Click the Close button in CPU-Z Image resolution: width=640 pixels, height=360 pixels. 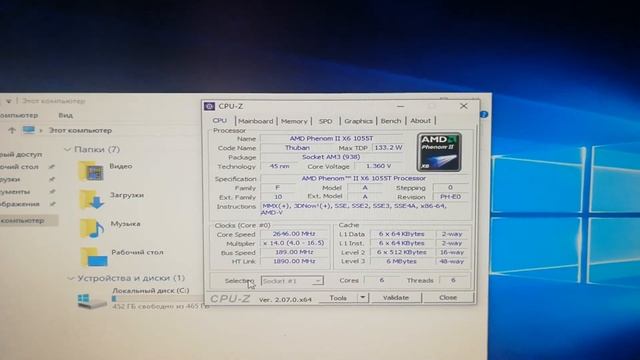click(x=448, y=298)
